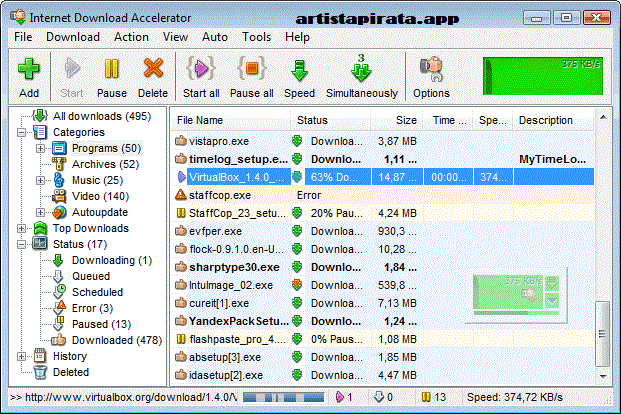
Task: Select the Video (140) category
Action: pos(101,197)
